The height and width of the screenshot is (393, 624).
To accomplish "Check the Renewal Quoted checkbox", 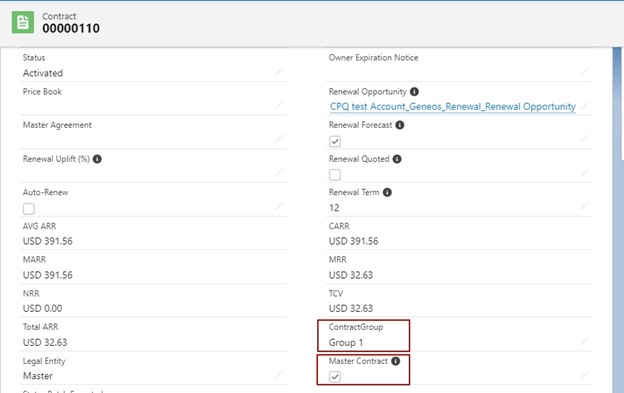I will 335,175.
